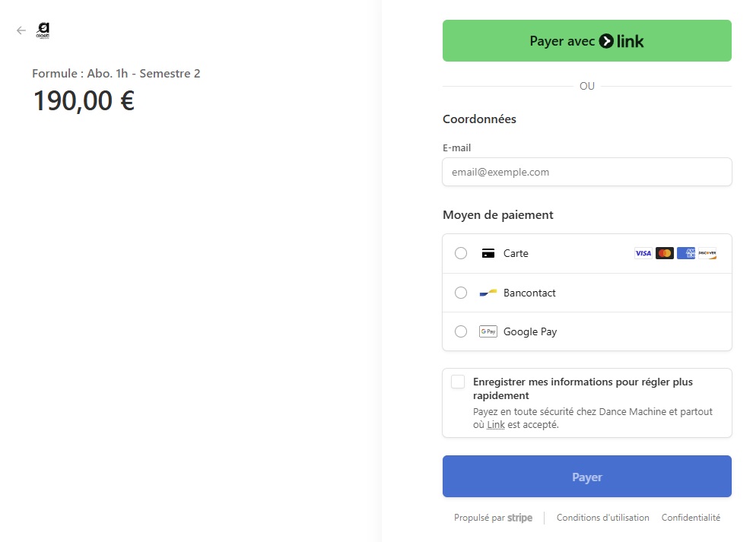This screenshot has height=542, width=756.
Task: Click the American Express logo
Action: (686, 253)
